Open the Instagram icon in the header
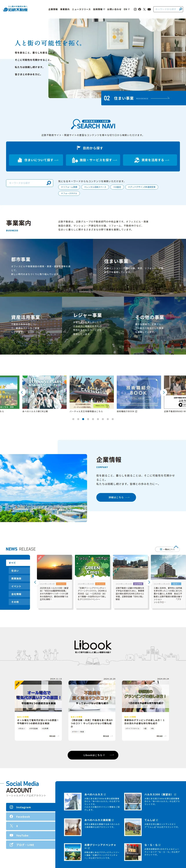Screen dimensions: 186x868 pos(135,9)
